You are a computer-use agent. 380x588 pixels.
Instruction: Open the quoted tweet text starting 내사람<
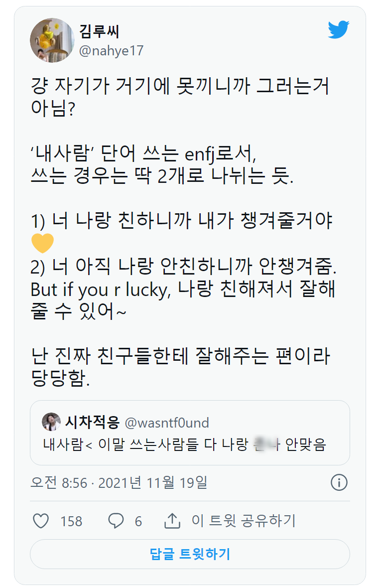184,444
